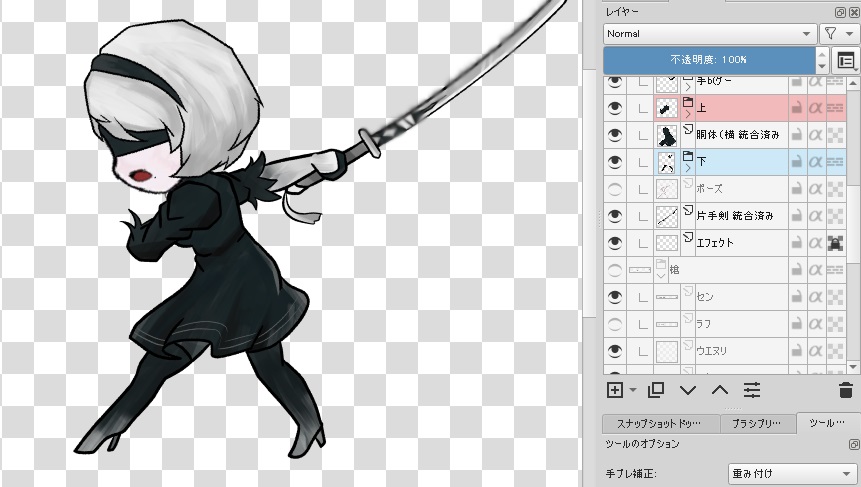Image resolution: width=861 pixels, height=487 pixels.
Task: Select the 片手剣 統合済み layer name
Action: pyautogui.click(x=735, y=216)
